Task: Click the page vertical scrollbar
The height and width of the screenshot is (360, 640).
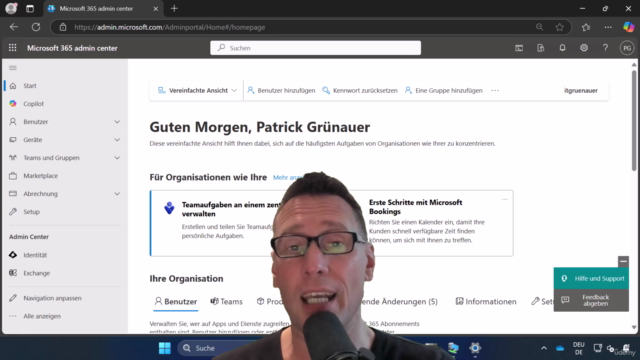Action: [x=634, y=120]
